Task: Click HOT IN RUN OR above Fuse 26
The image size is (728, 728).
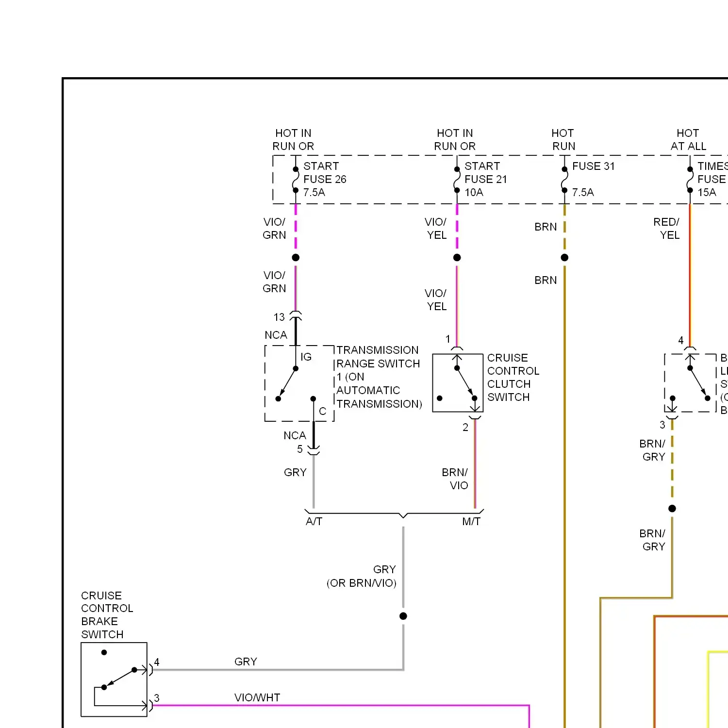Action: point(293,140)
